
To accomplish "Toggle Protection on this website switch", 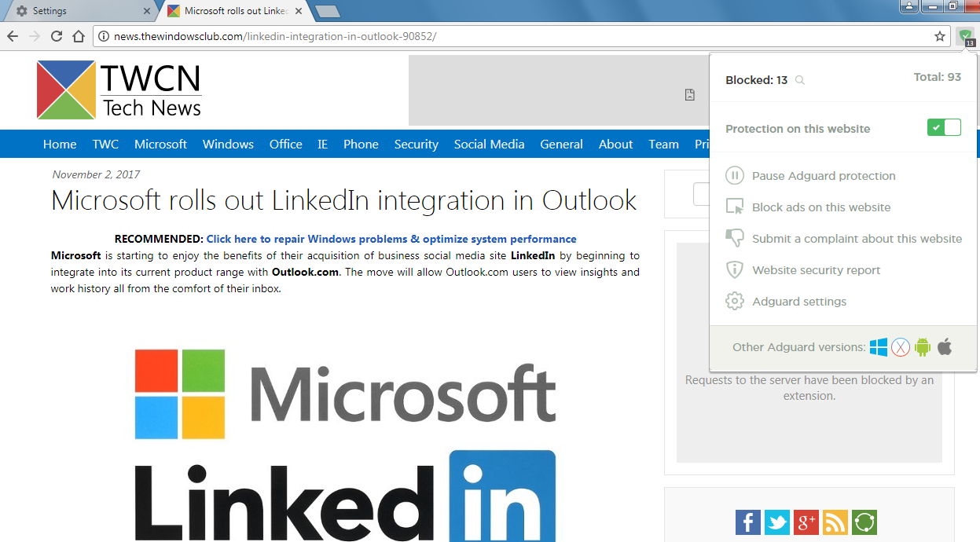I will [x=944, y=128].
